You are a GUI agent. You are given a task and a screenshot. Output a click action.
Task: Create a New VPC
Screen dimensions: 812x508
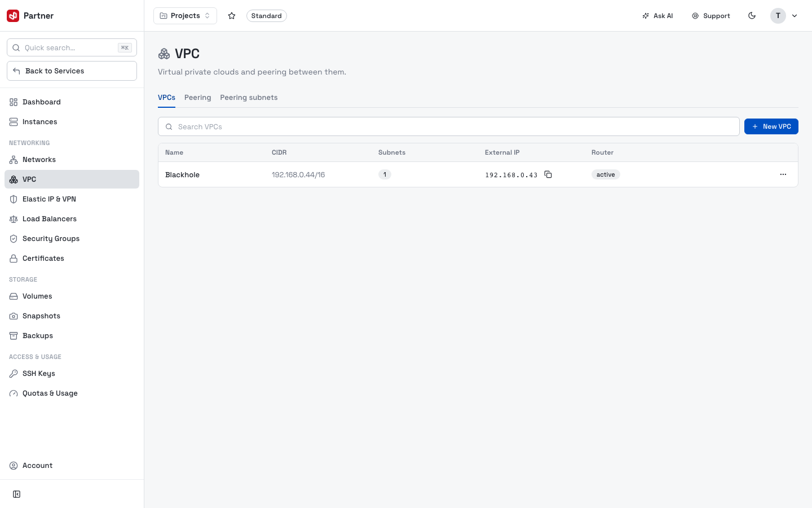771,126
